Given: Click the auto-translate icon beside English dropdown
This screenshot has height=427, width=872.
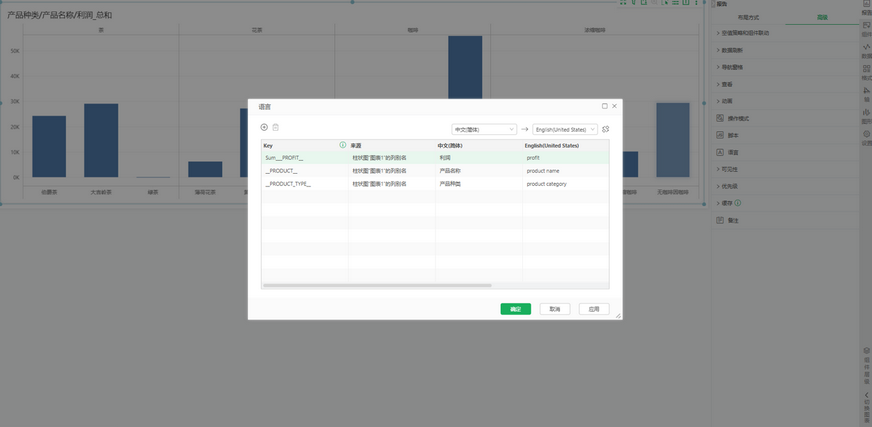Looking at the screenshot, I should tap(606, 129).
